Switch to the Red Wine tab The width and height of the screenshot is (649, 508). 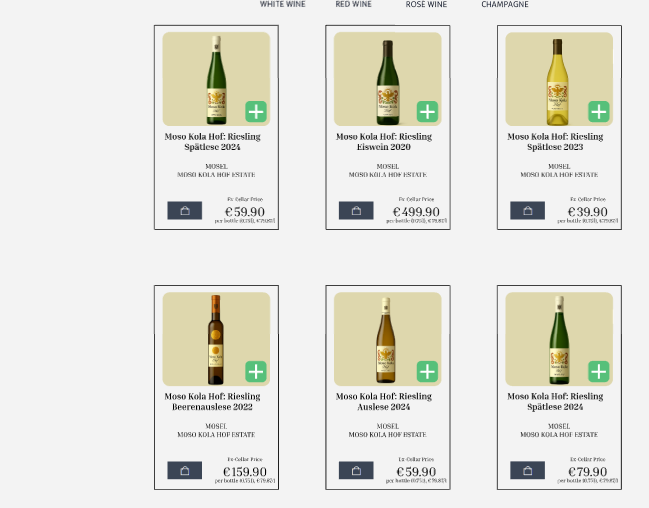[x=353, y=5]
